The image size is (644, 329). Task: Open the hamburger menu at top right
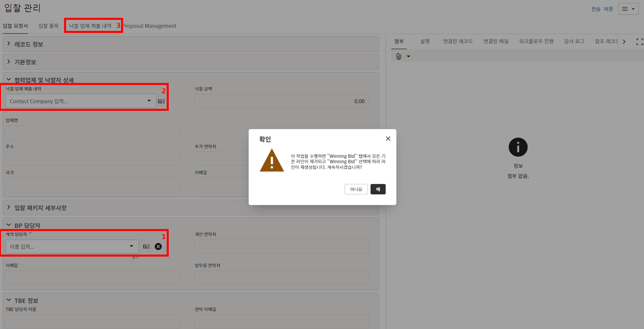click(x=628, y=9)
